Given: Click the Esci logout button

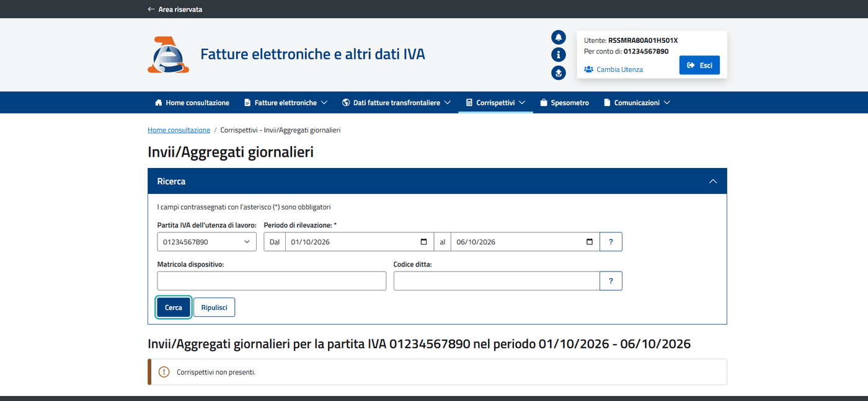Looking at the screenshot, I should 699,65.
